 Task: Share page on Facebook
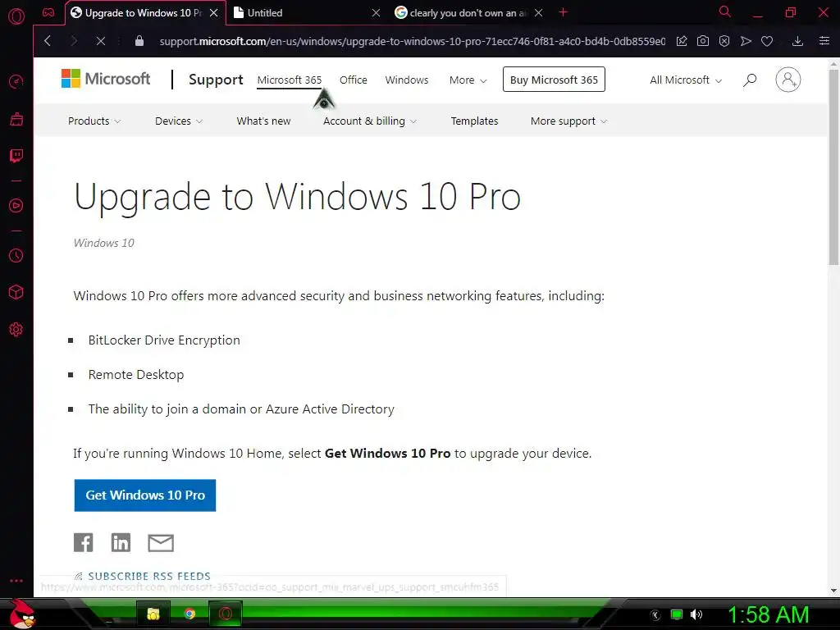click(x=83, y=542)
